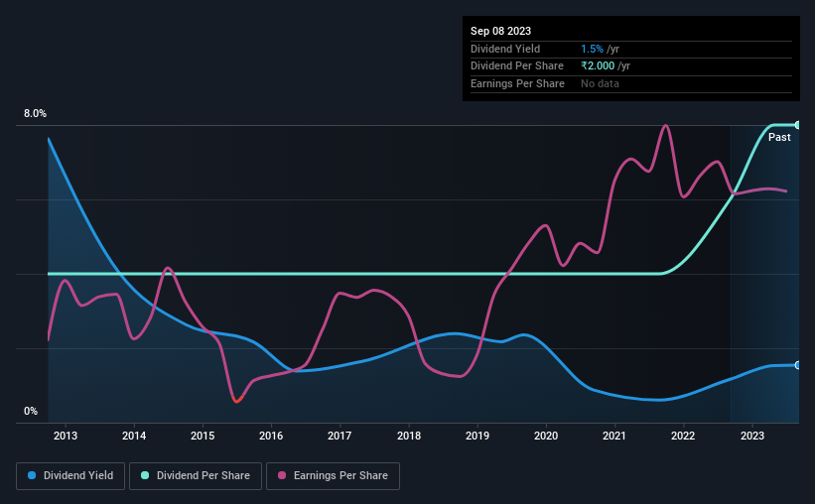Click the Earnings Per Share peak near 2022
This screenshot has height=504, width=815.
coord(665,126)
